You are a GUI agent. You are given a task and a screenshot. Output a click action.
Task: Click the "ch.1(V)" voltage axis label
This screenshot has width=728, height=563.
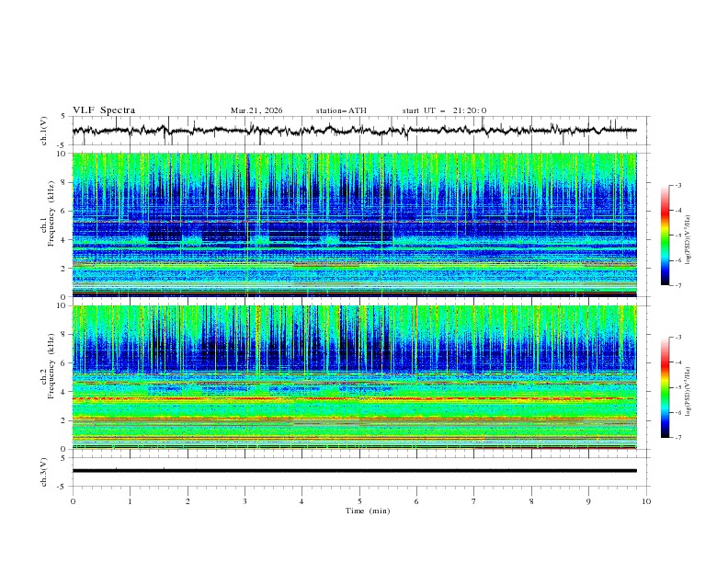click(x=44, y=131)
